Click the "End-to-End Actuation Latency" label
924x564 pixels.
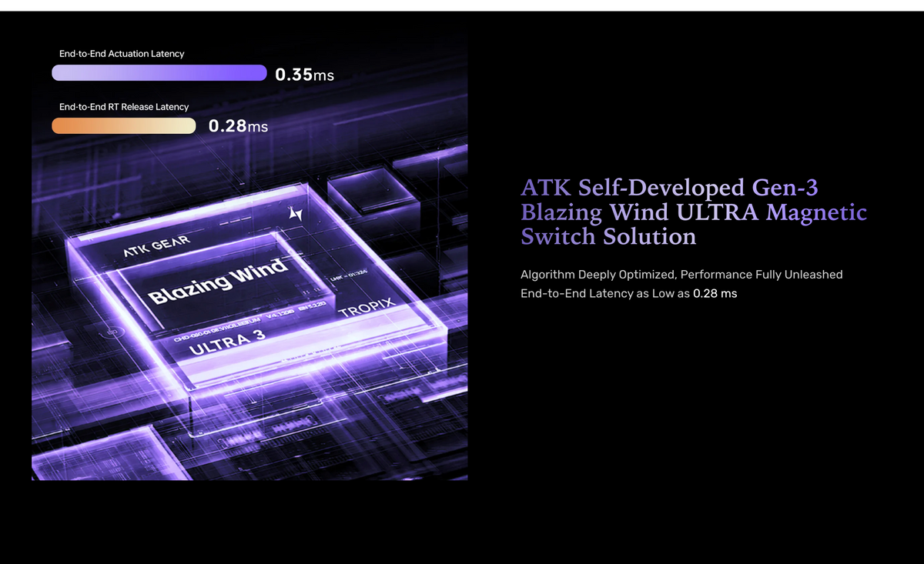tap(122, 54)
